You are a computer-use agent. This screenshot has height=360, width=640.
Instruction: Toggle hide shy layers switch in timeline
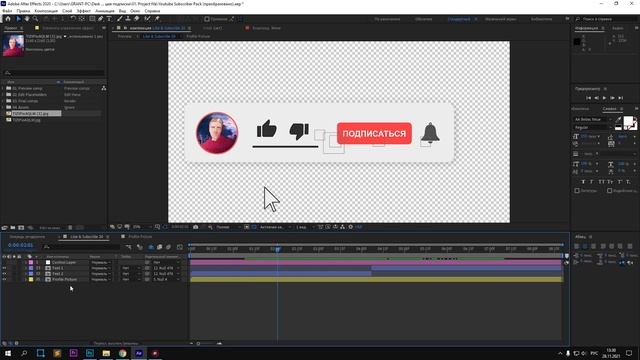[151, 247]
